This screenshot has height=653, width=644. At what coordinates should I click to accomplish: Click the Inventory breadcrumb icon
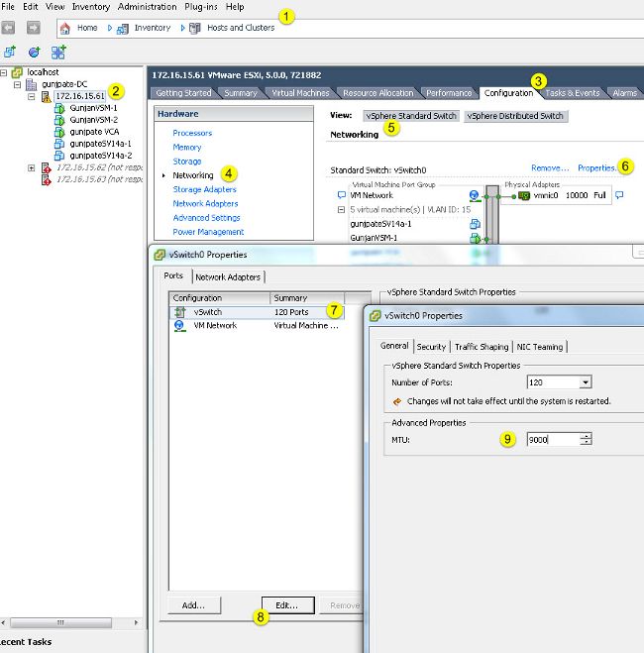pyautogui.click(x=123, y=29)
